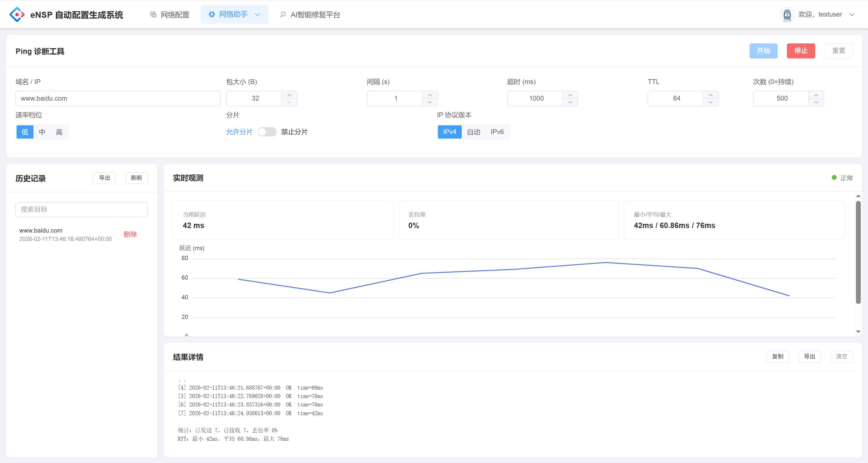Image resolution: width=868 pixels, height=463 pixels.
Task: Open the AI智能修复平台 menu item
Action: (x=310, y=14)
